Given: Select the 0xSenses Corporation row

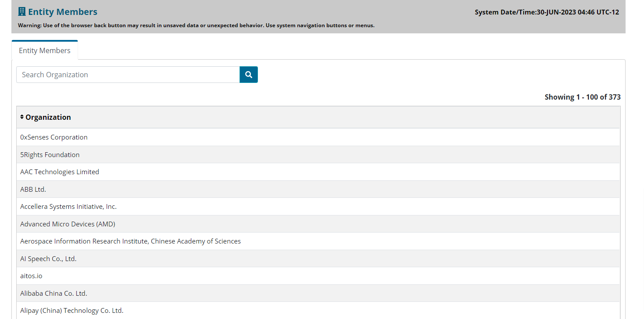Looking at the screenshot, I should [x=318, y=137].
